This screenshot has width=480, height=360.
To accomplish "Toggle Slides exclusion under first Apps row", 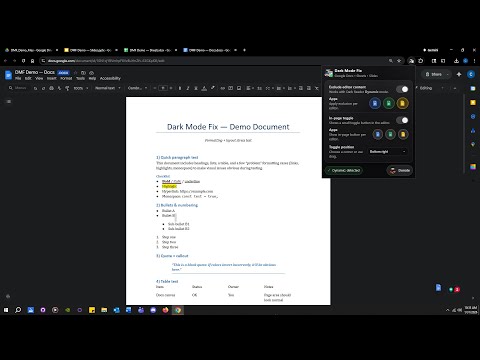I will tap(402, 103).
